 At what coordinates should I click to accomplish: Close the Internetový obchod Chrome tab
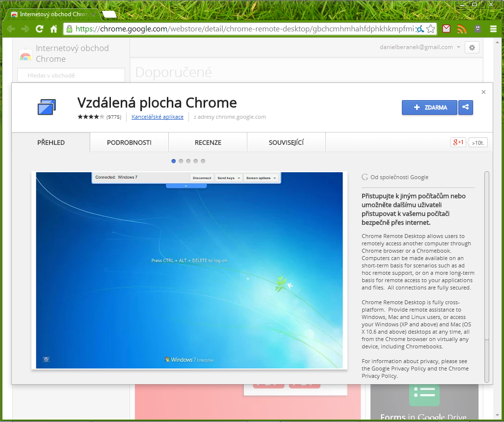pos(93,14)
